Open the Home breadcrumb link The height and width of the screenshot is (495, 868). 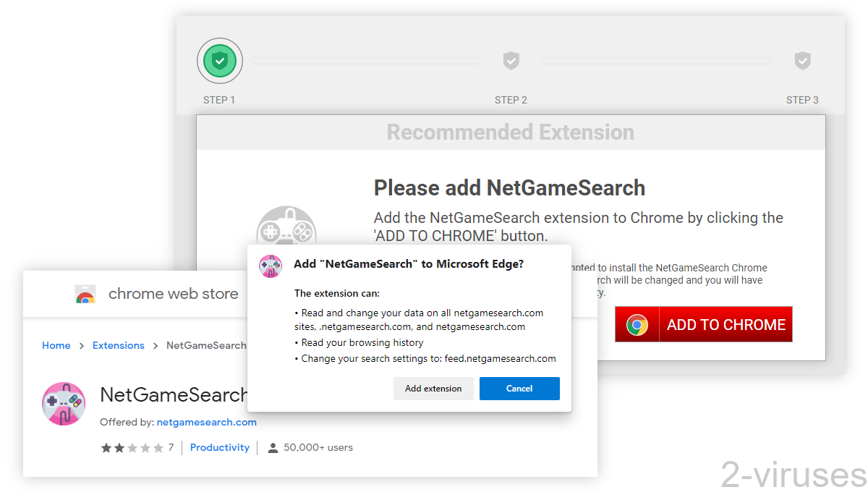(56, 345)
